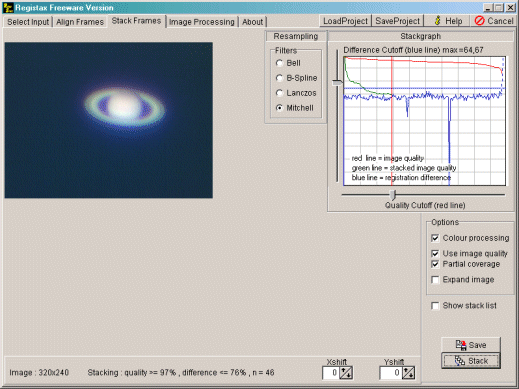Select the Bell resampling filter
The image size is (519, 389).
pyautogui.click(x=279, y=63)
